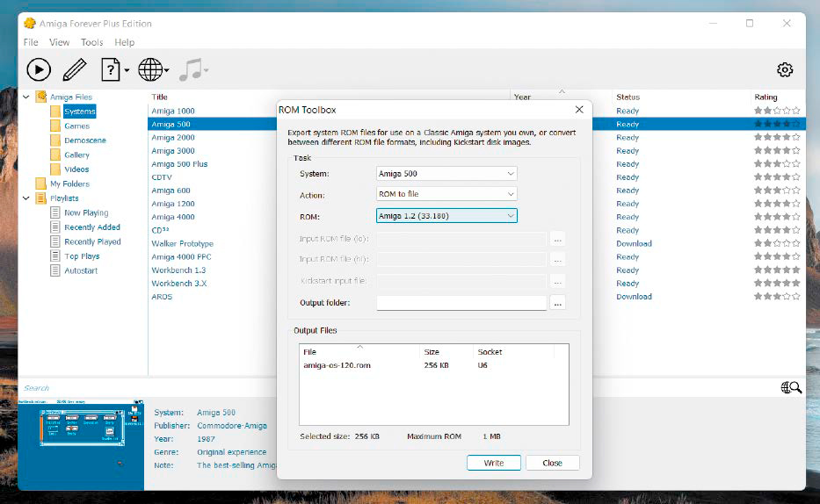Click the Playlists list icon
Screen dimensions: 820x504
pyautogui.click(x=40, y=198)
